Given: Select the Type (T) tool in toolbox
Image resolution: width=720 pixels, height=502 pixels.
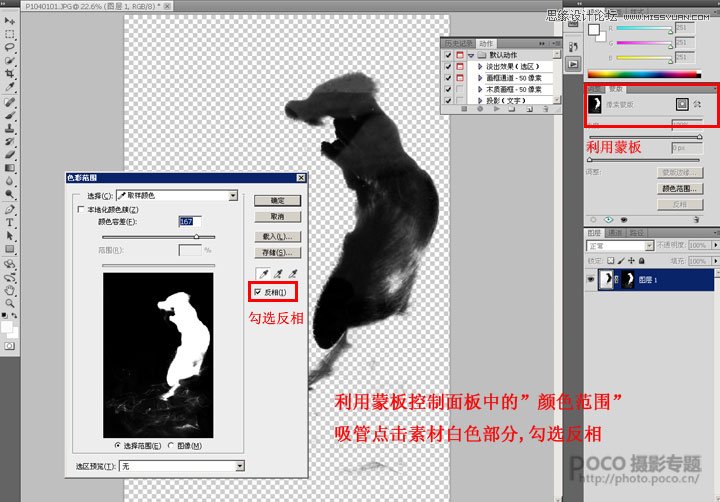Looking at the screenshot, I should pyautogui.click(x=10, y=222).
